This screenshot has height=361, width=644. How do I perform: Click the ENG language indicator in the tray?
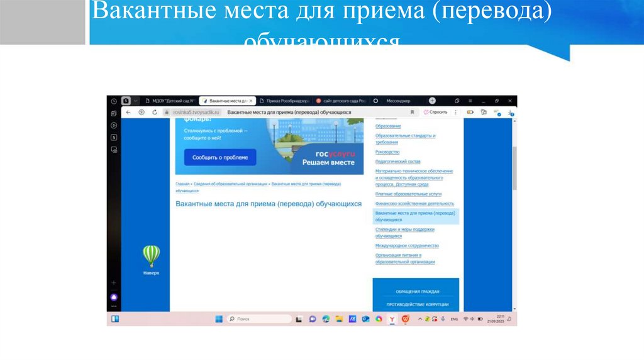point(454,319)
